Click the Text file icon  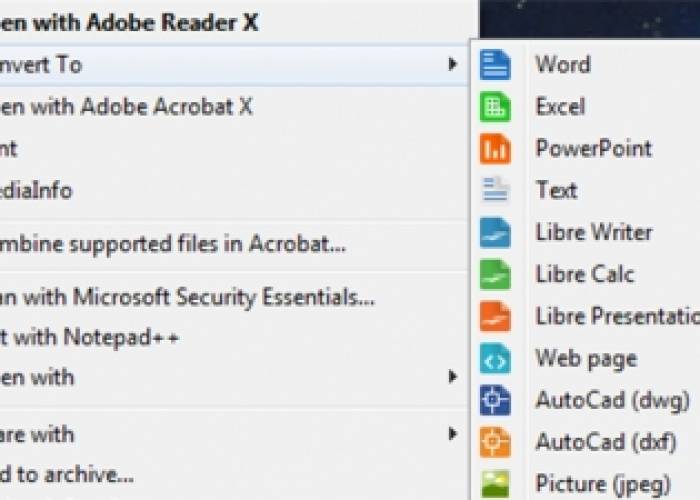point(495,191)
